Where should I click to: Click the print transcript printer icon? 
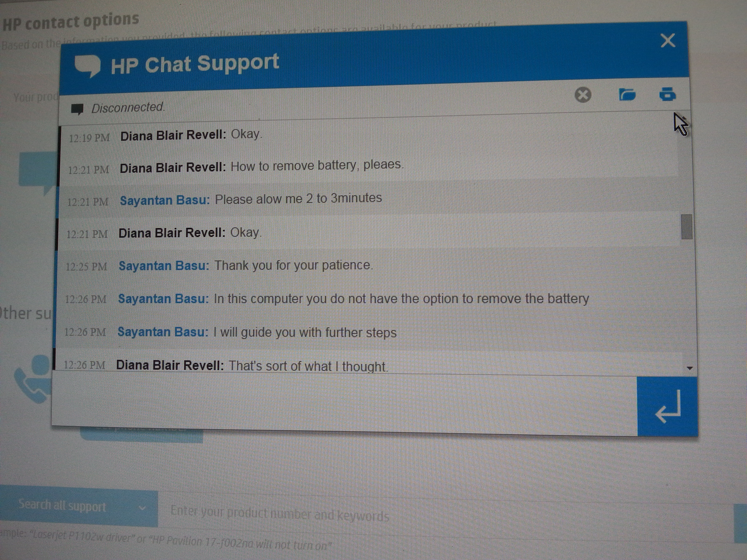668,94
